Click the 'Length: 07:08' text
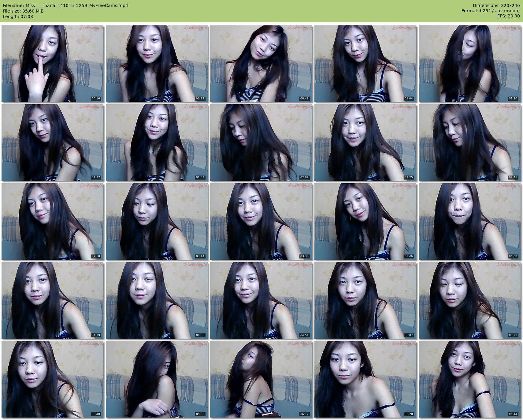 tap(18, 17)
